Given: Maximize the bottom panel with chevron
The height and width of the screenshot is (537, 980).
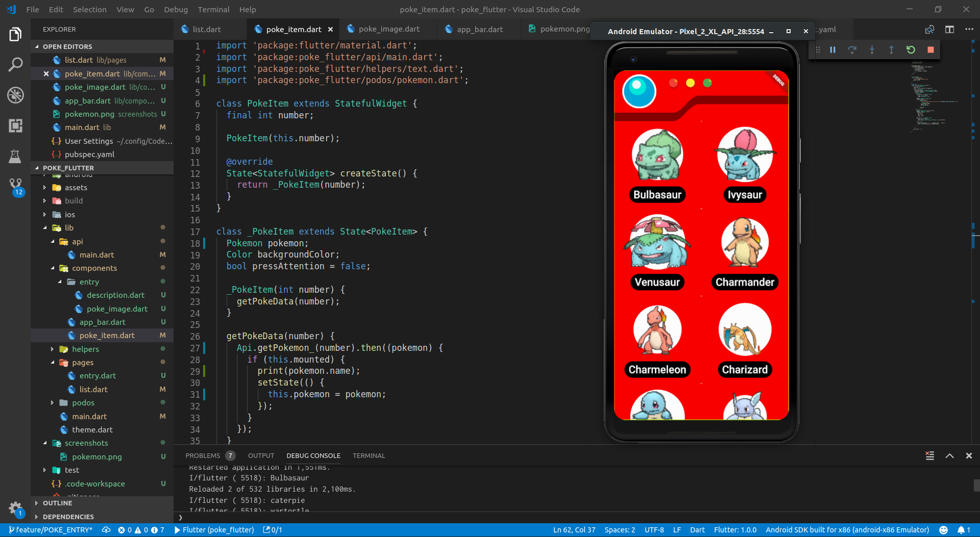Looking at the screenshot, I should (949, 456).
